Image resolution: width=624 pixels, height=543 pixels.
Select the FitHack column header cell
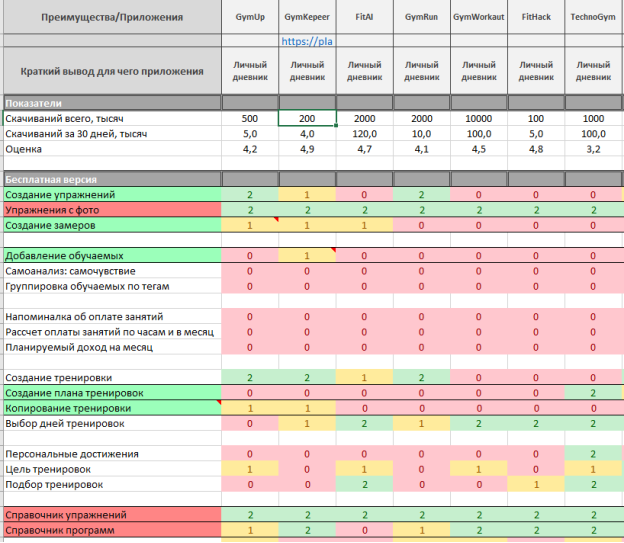[x=536, y=17]
